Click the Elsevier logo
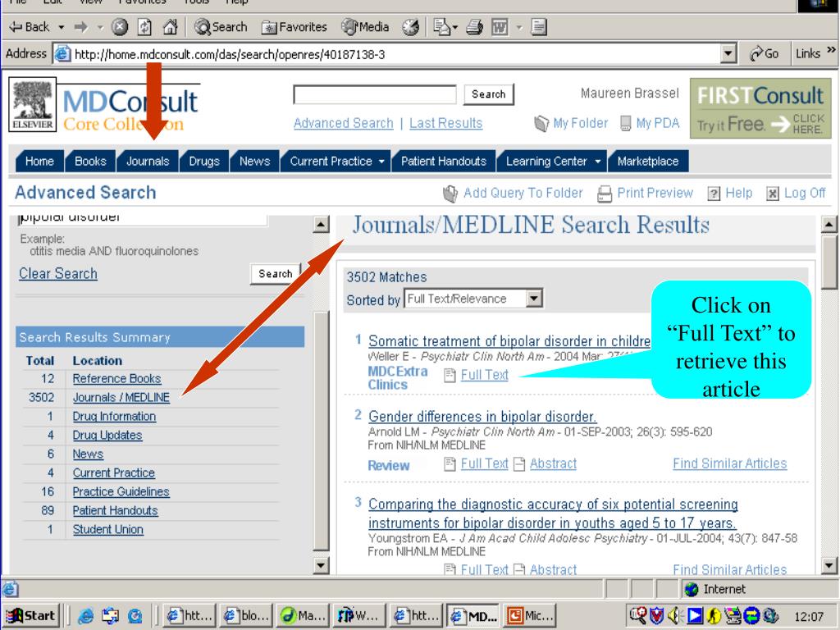This screenshot has width=840, height=630. click(33, 104)
